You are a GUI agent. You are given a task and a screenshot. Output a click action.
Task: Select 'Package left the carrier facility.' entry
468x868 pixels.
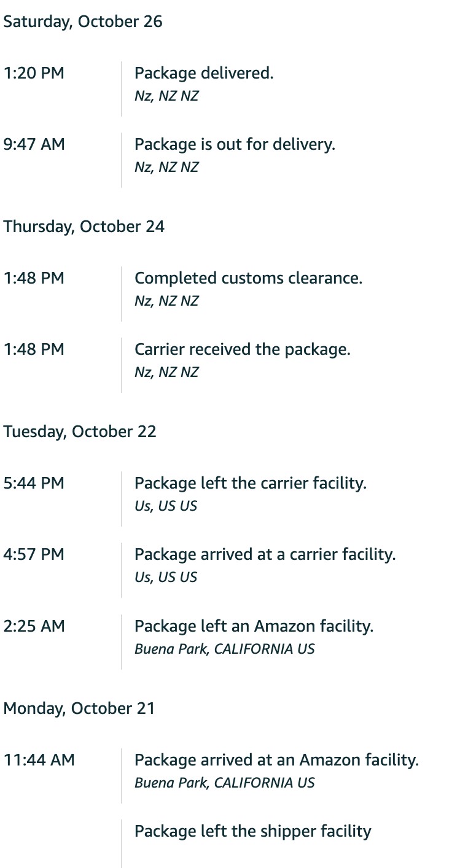[251, 483]
